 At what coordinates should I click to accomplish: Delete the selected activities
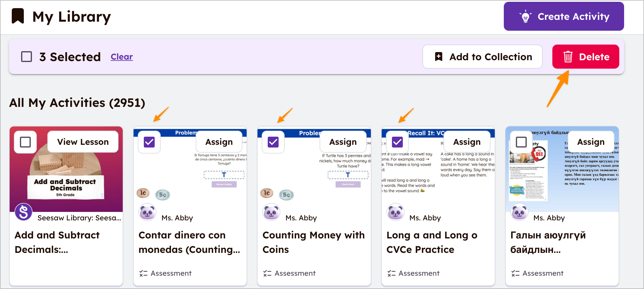(586, 57)
